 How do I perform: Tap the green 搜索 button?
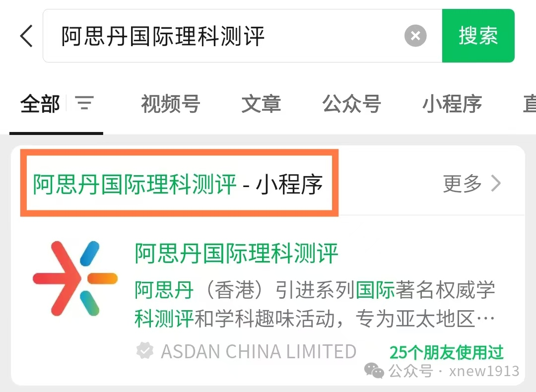pyautogui.click(x=478, y=36)
